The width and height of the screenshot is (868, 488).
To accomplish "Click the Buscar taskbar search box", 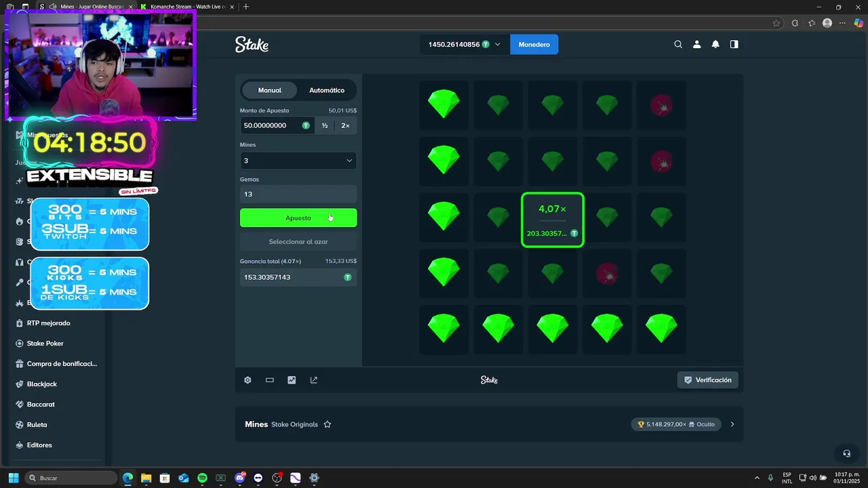I will pos(71,478).
